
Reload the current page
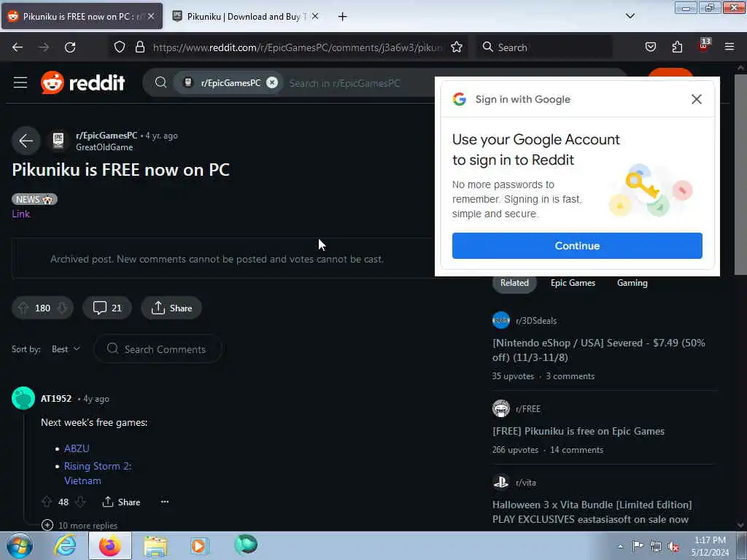point(70,47)
